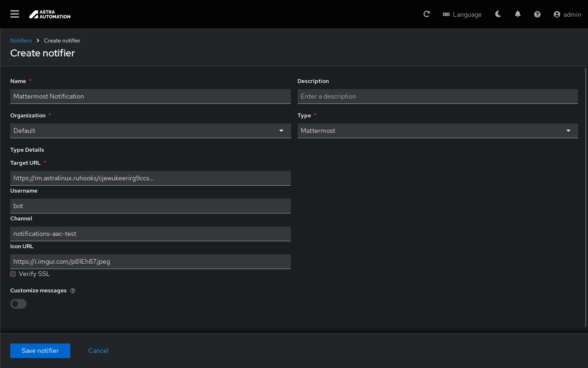Open the Language selector menu
Viewport: 588px width, 368px height.
click(x=462, y=14)
